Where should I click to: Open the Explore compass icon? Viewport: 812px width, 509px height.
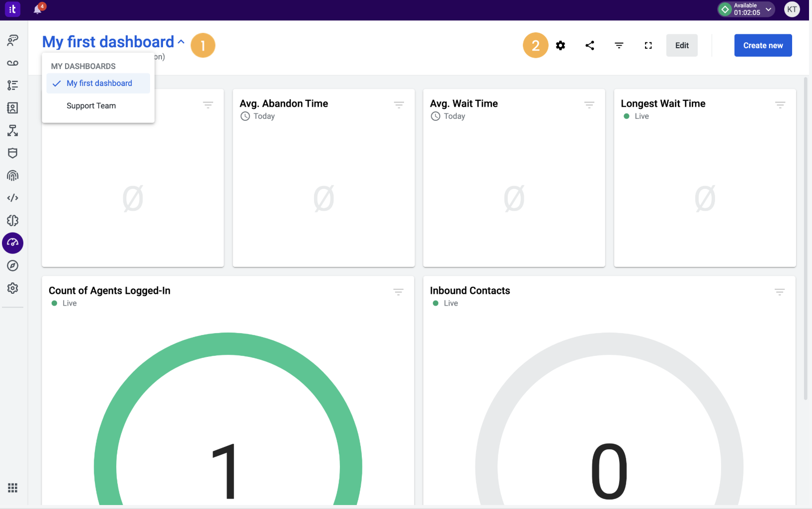[x=13, y=266]
